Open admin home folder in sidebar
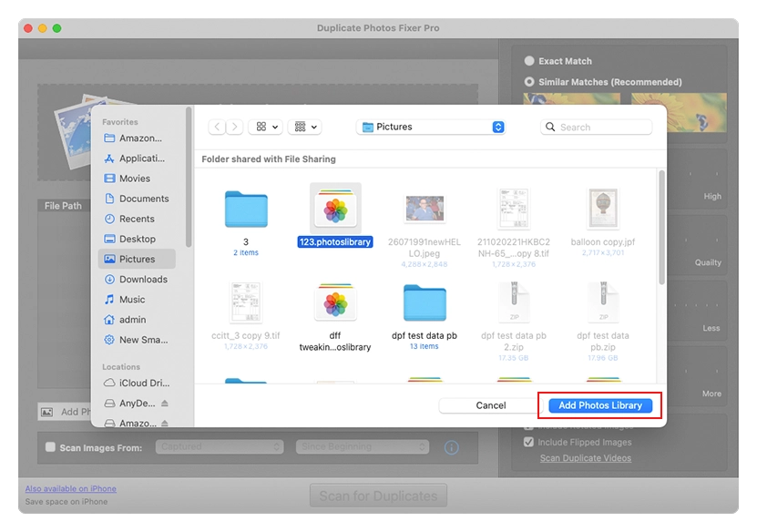Image resolution: width=757 pixels, height=532 pixels. coord(137,320)
